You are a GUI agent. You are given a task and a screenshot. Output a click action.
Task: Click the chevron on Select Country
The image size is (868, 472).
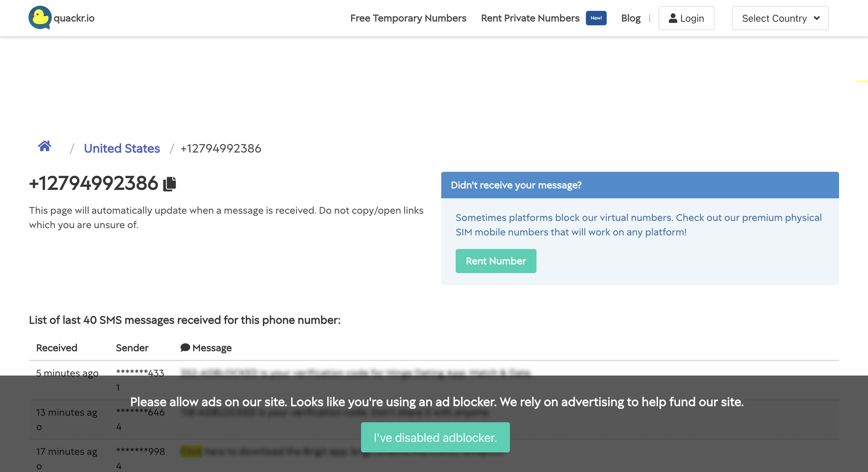pyautogui.click(x=817, y=19)
